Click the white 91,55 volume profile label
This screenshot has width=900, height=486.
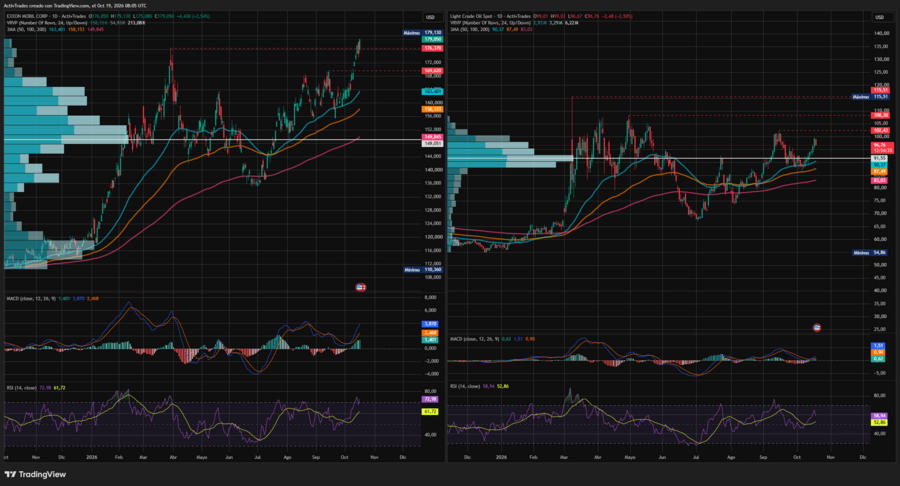[880, 158]
